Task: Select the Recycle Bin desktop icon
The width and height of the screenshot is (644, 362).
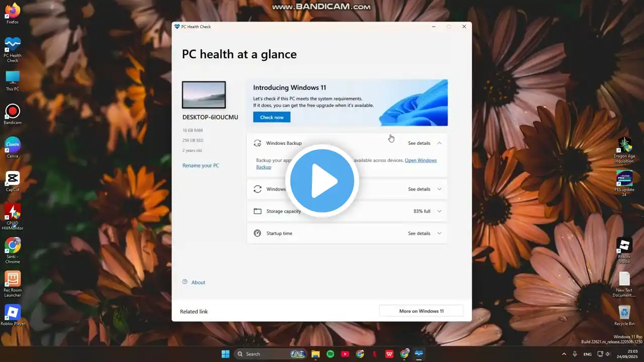Action: [x=624, y=315]
